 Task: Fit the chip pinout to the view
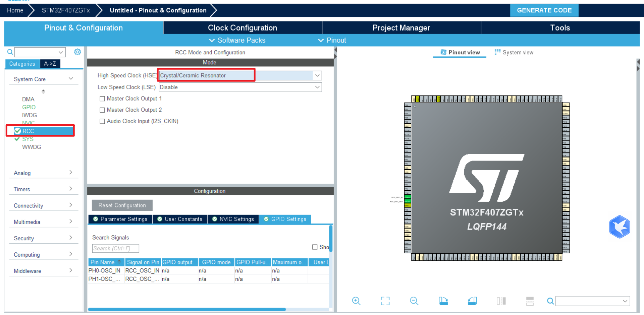pyautogui.click(x=385, y=301)
